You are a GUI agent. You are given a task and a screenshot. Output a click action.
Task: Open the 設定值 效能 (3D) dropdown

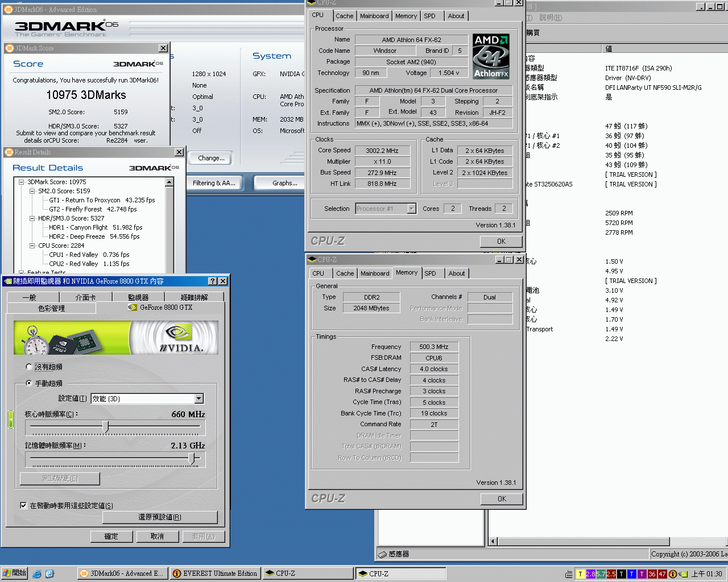199,399
